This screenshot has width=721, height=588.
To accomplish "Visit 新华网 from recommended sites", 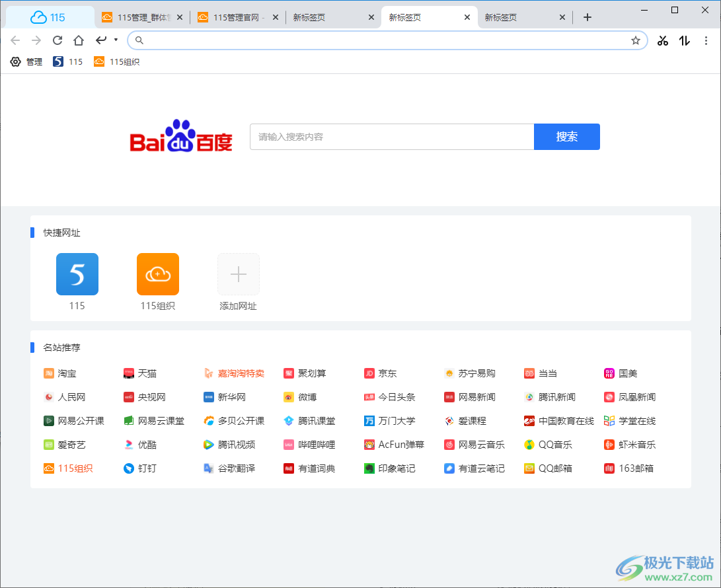I will [x=225, y=397].
